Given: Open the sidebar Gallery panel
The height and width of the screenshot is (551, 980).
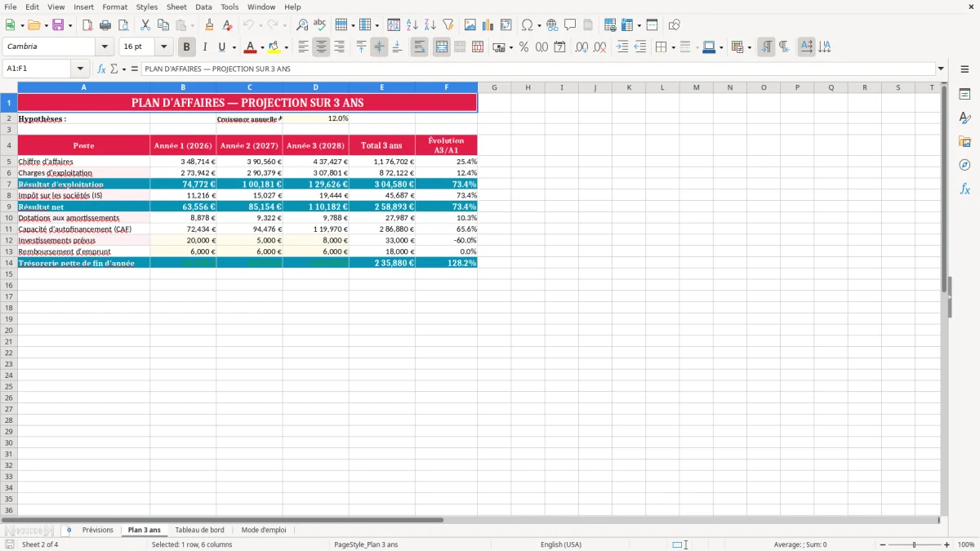Looking at the screenshot, I should [964, 141].
